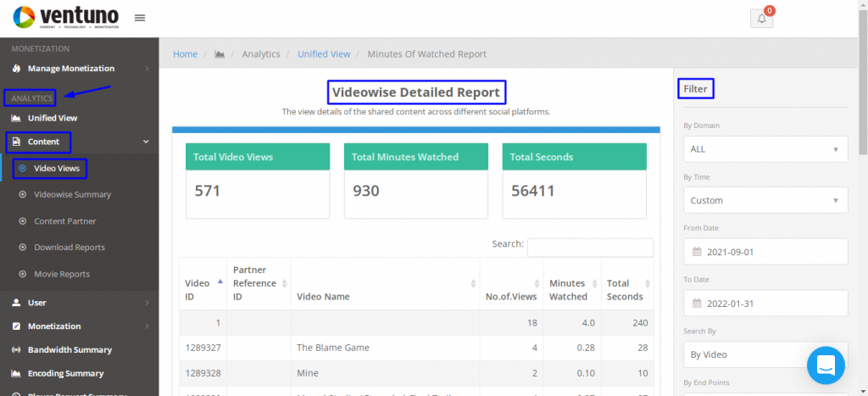The height and width of the screenshot is (396, 868).
Task: Click video name The Blame Game
Action: [332, 348]
